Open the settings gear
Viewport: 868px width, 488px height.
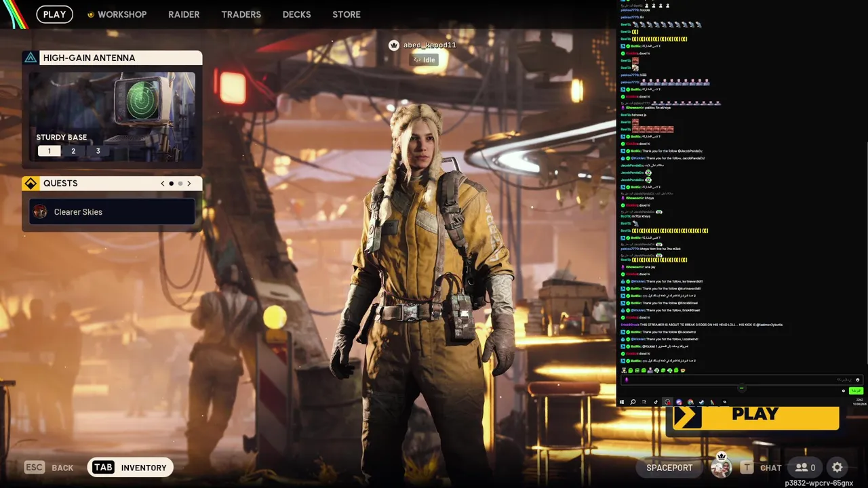point(837,467)
